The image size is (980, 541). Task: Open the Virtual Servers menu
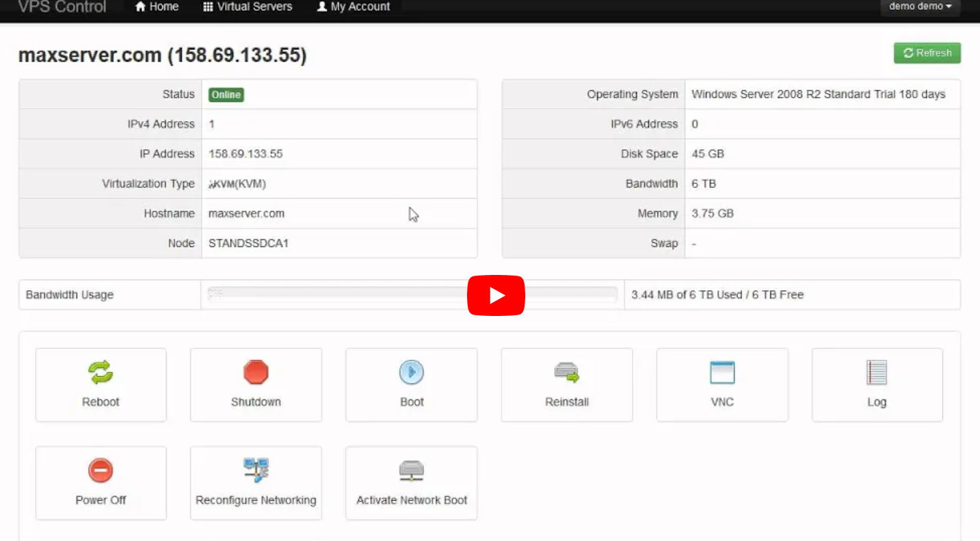247,7
